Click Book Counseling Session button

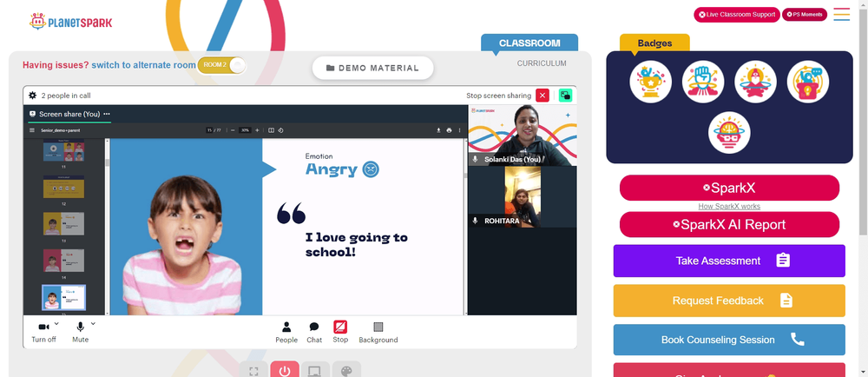pos(729,340)
